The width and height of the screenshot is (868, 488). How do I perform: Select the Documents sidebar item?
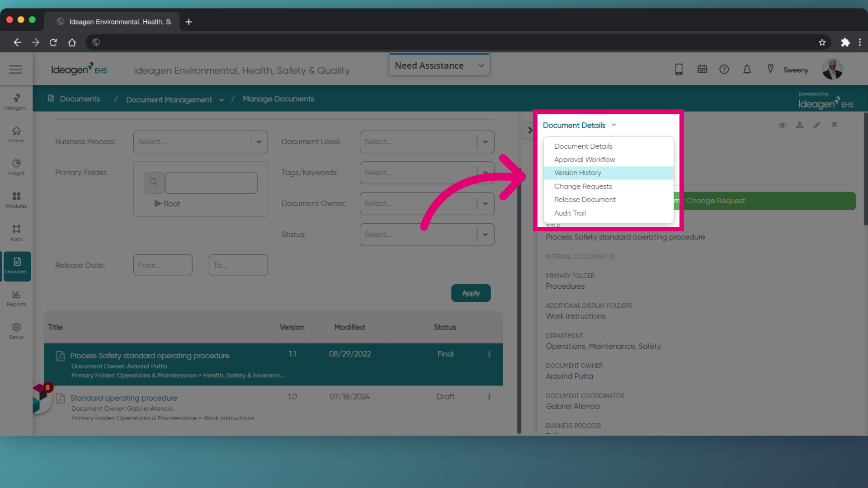[17, 266]
